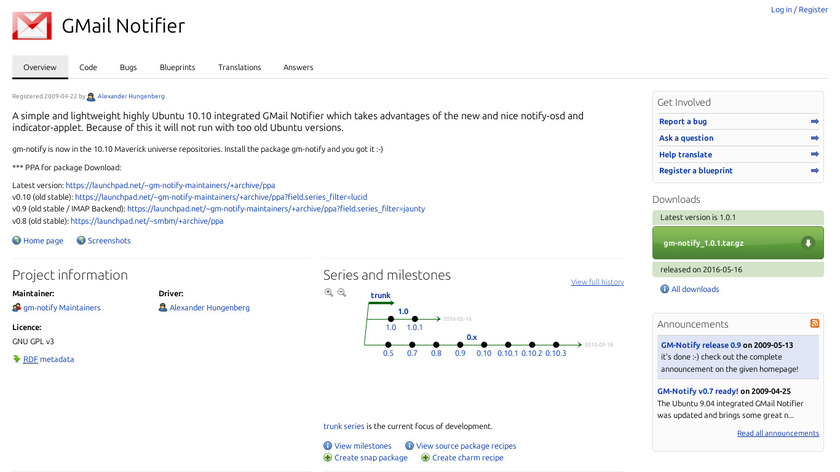Switch to the Answers tab

[298, 67]
